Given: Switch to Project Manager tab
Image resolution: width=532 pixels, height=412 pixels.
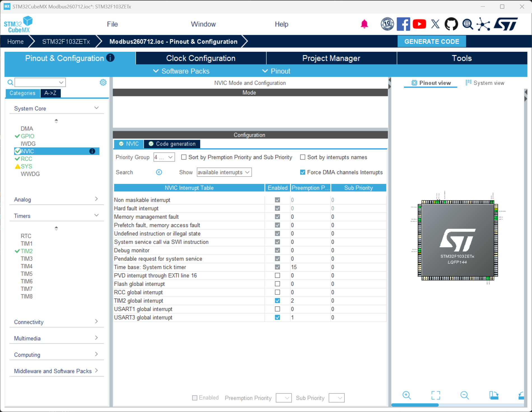Looking at the screenshot, I should (x=331, y=58).
